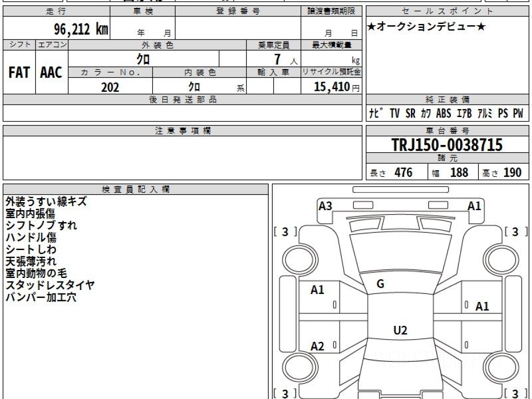Click the 車台番号 header
Screen dimensions: 532x399
click(447, 131)
